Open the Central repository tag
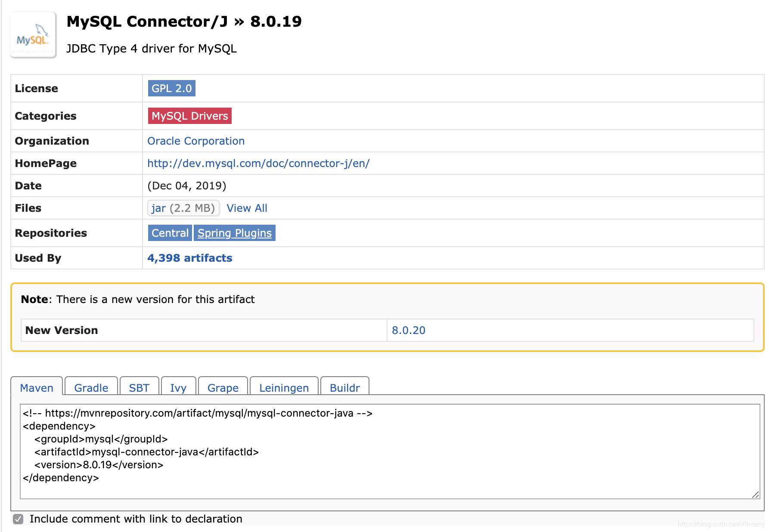 (170, 233)
